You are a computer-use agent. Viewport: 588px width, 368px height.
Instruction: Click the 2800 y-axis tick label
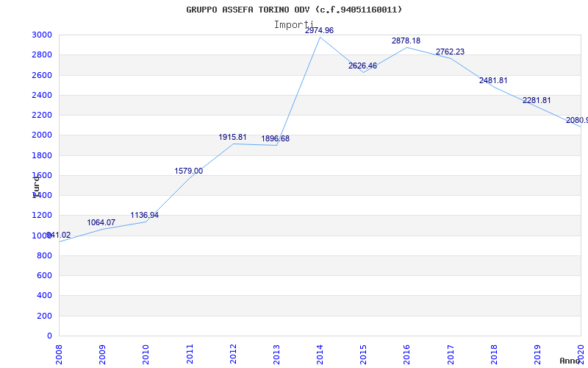(42, 54)
